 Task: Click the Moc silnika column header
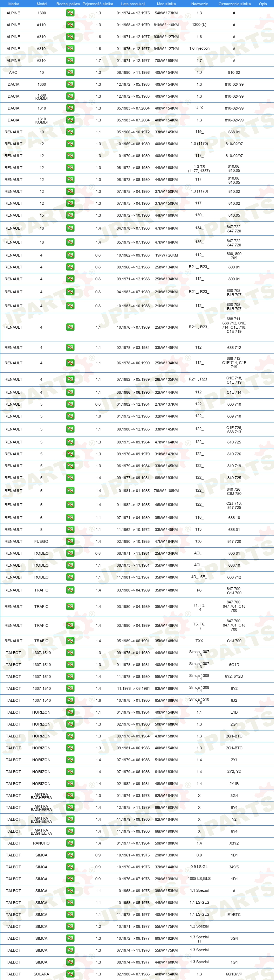[x=166, y=4]
